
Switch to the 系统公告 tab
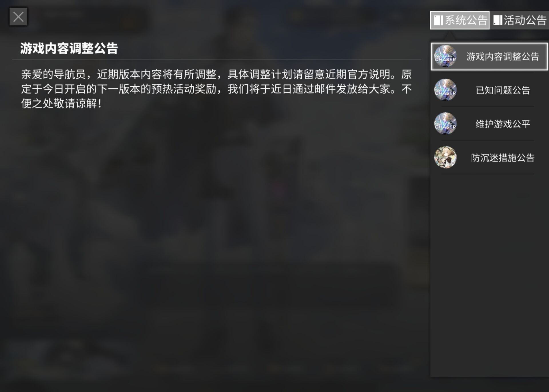click(x=460, y=20)
